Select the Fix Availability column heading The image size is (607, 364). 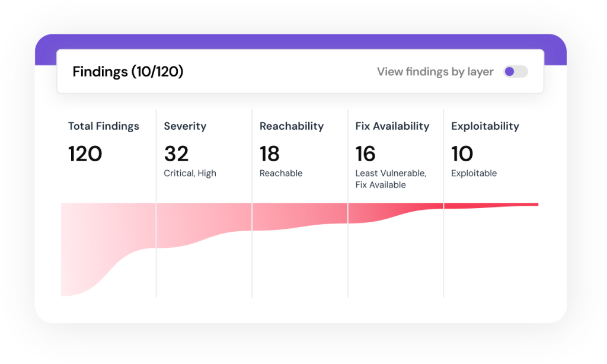click(x=392, y=126)
